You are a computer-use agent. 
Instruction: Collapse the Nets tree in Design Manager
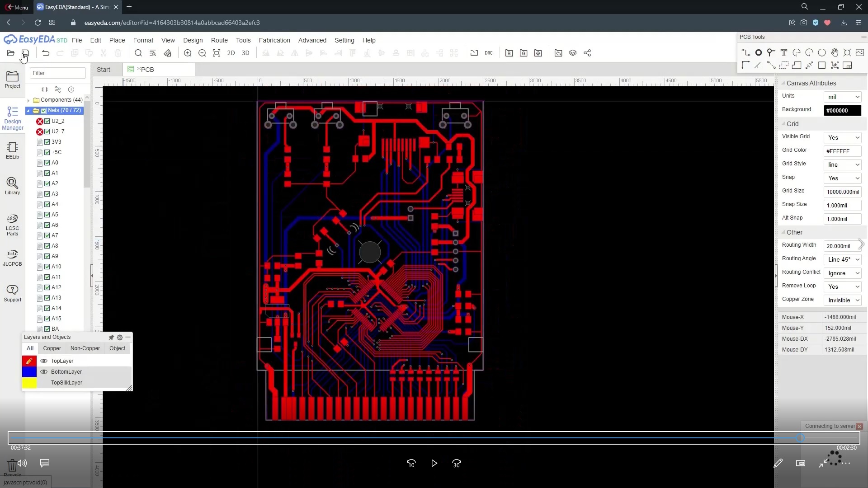[x=28, y=110]
